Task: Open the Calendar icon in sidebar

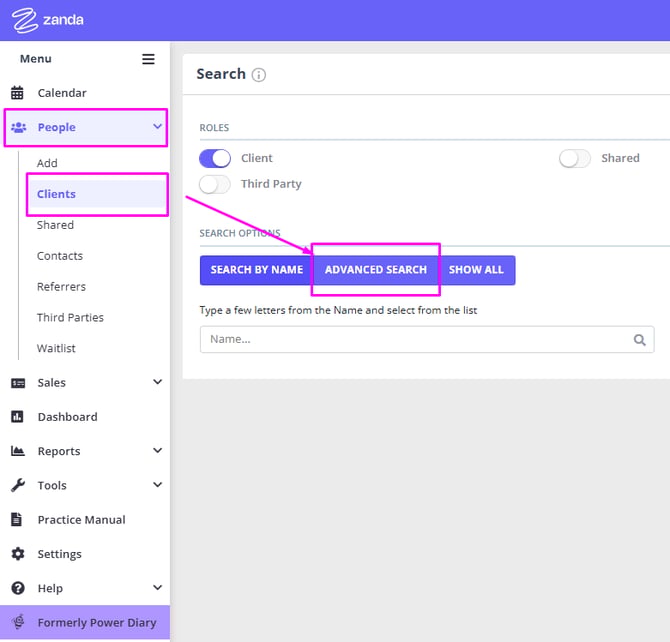Action: (x=17, y=93)
